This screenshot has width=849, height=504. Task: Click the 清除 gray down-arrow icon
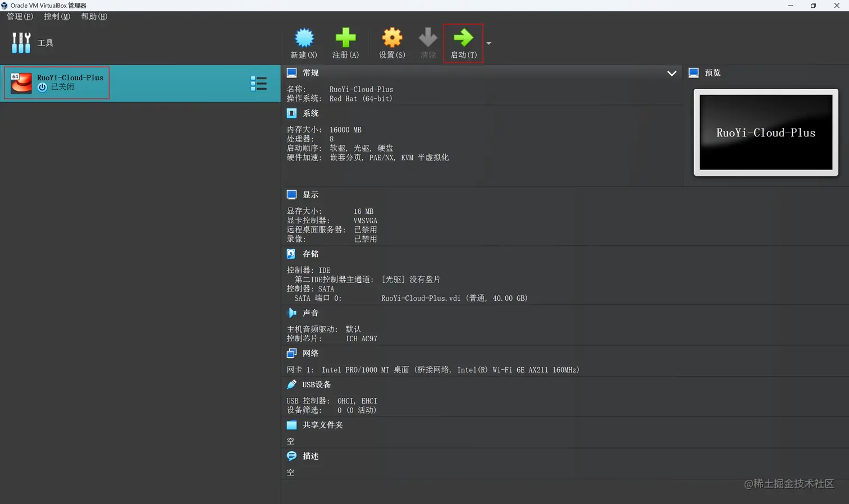[x=428, y=38]
